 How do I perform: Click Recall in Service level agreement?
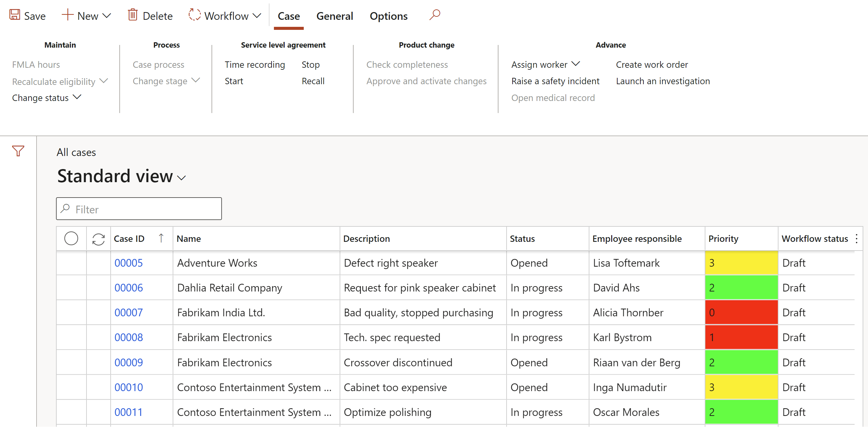[x=313, y=81]
